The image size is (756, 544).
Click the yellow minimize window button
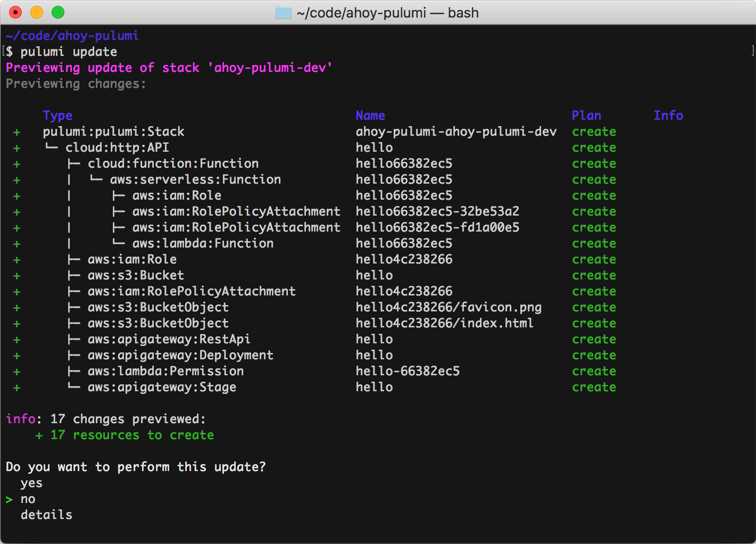tap(37, 12)
